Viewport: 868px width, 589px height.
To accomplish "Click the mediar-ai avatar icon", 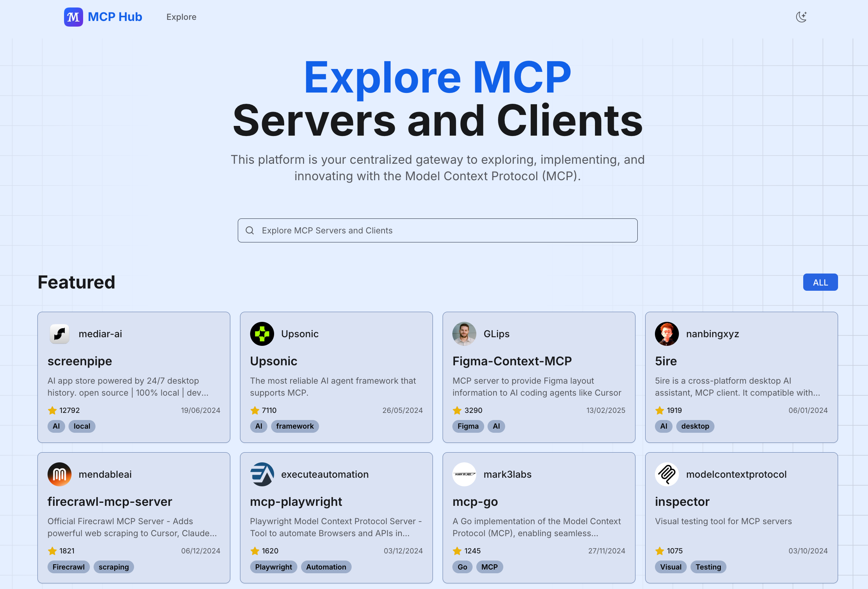I will (x=60, y=334).
